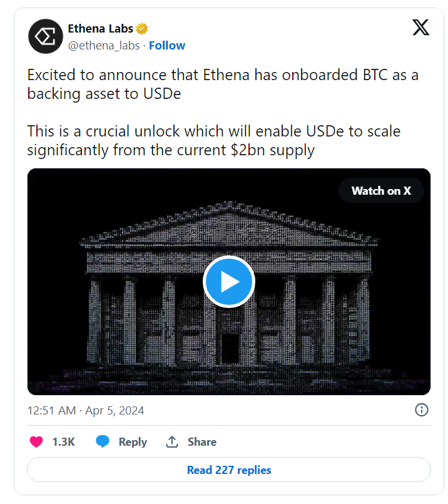This screenshot has height=504, width=448.
Task: Open Read 227 replies
Action: 229,470
